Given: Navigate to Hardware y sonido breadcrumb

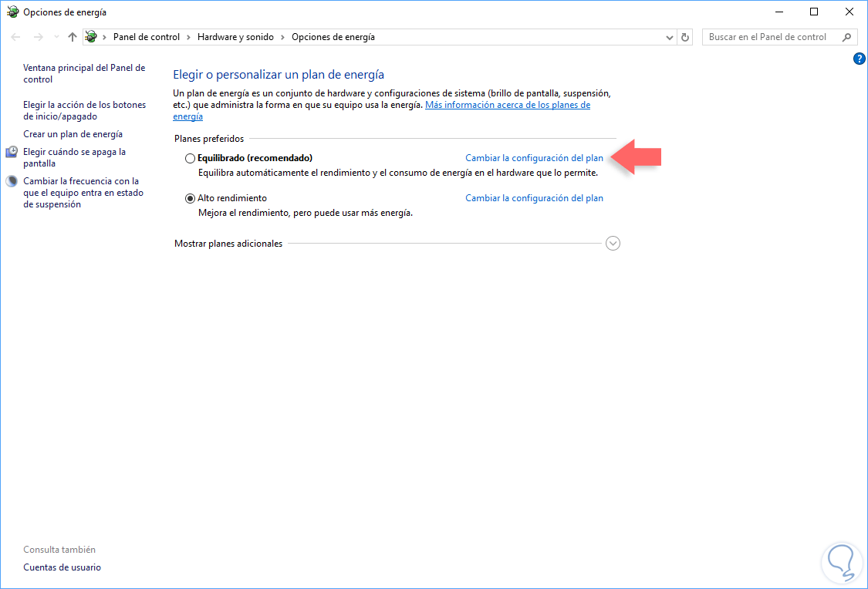Looking at the screenshot, I should click(235, 37).
